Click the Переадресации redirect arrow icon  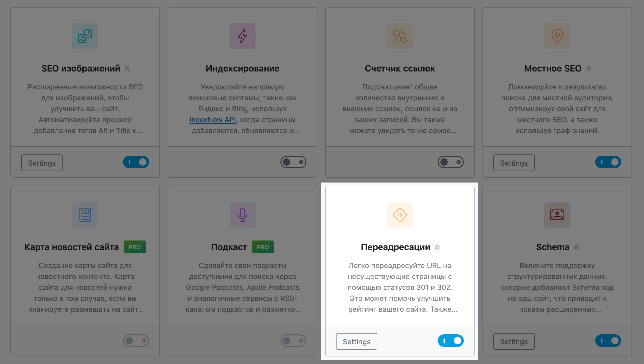(400, 215)
